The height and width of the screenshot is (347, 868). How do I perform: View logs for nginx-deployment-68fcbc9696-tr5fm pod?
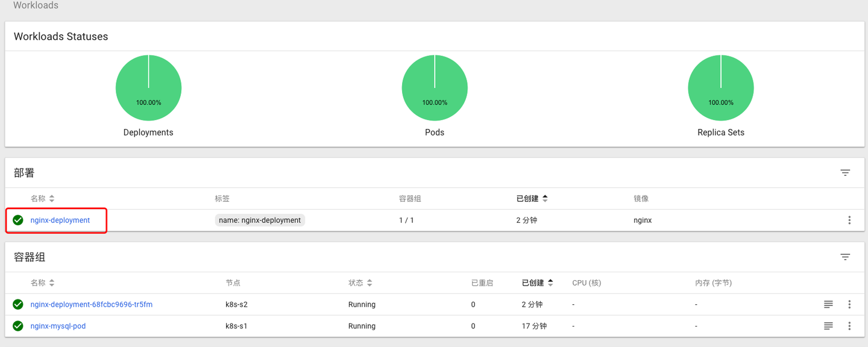(828, 304)
